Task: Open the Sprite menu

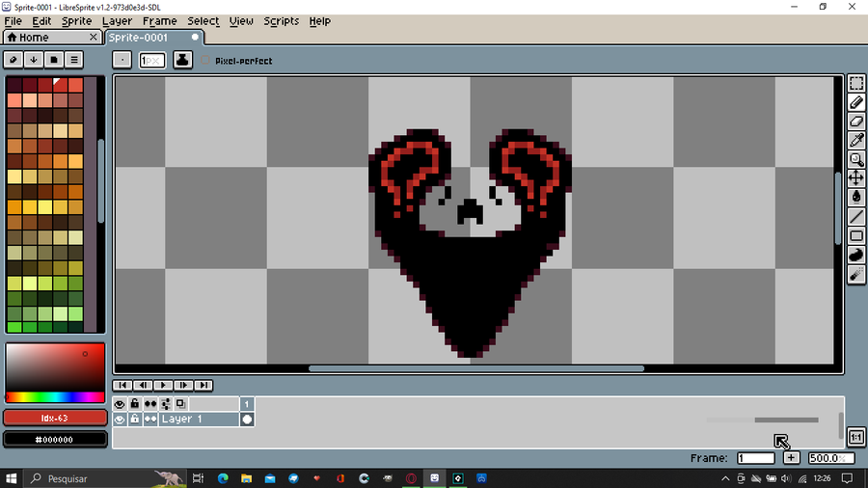Action: click(x=76, y=21)
